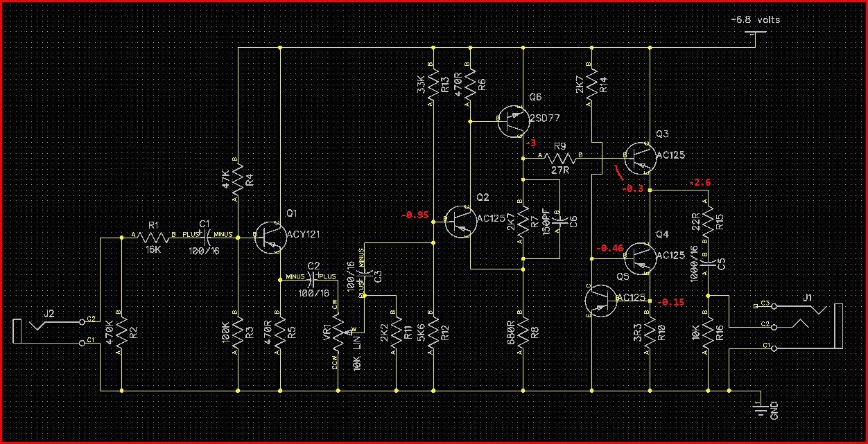The width and height of the screenshot is (868, 444).
Task: Select horizontal resistor R9 27R
Action: [x=560, y=159]
